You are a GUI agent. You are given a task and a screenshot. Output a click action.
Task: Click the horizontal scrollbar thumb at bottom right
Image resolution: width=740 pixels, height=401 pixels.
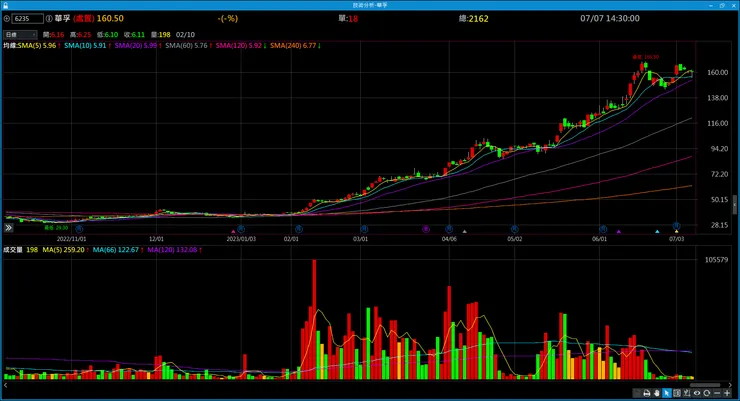[x=705, y=385]
